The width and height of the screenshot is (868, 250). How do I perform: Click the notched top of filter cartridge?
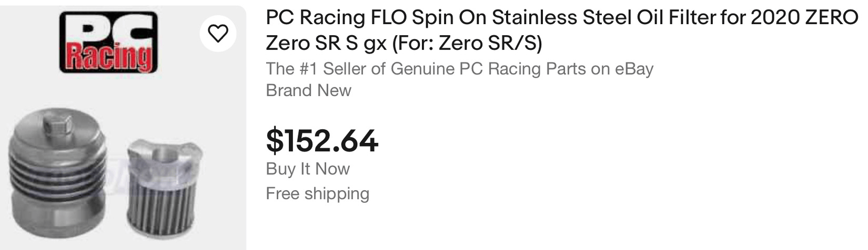[x=164, y=153]
